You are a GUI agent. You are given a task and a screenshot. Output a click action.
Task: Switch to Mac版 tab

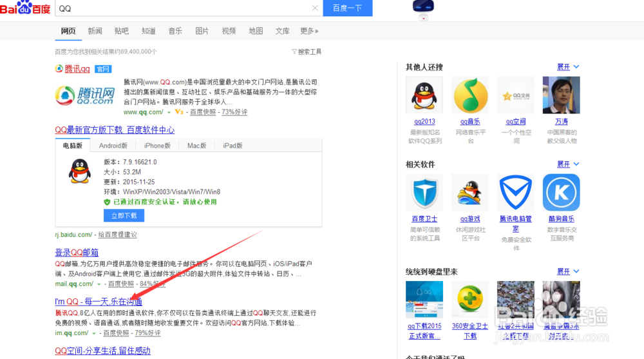pyautogui.click(x=196, y=146)
